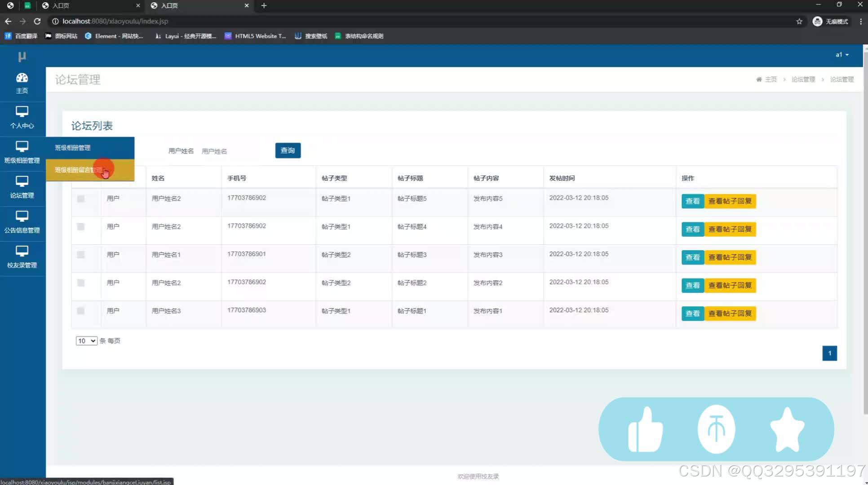Go to page 1 in pagination
This screenshot has width=868, height=485.
click(829, 353)
